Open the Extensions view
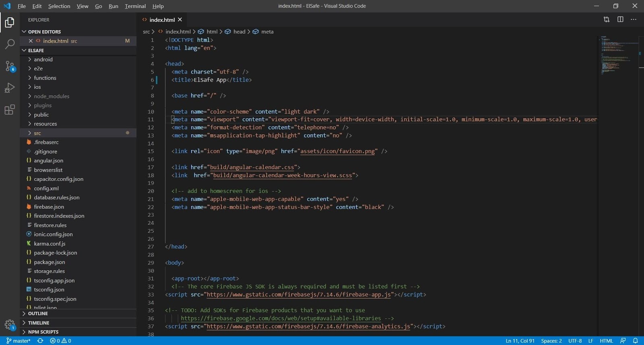 click(x=10, y=110)
